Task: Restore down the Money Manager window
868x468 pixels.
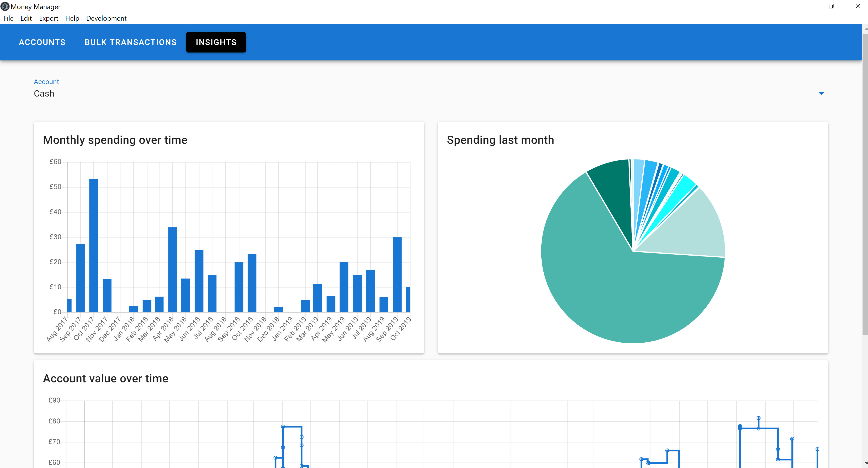Action: [x=831, y=6]
